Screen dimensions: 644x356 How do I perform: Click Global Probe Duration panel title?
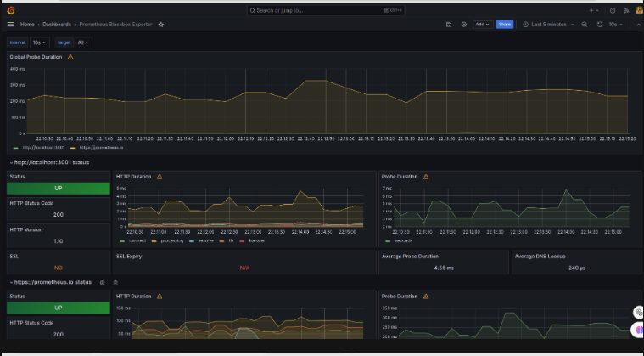(36, 57)
